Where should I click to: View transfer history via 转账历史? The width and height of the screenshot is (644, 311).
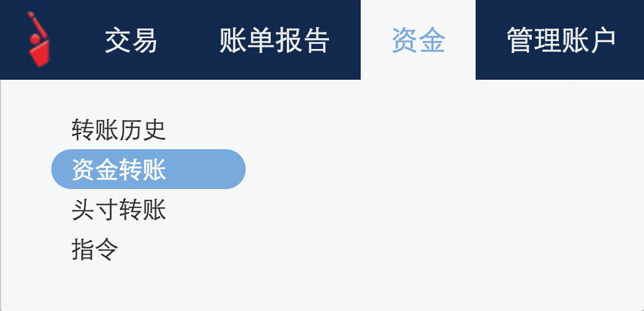[119, 130]
